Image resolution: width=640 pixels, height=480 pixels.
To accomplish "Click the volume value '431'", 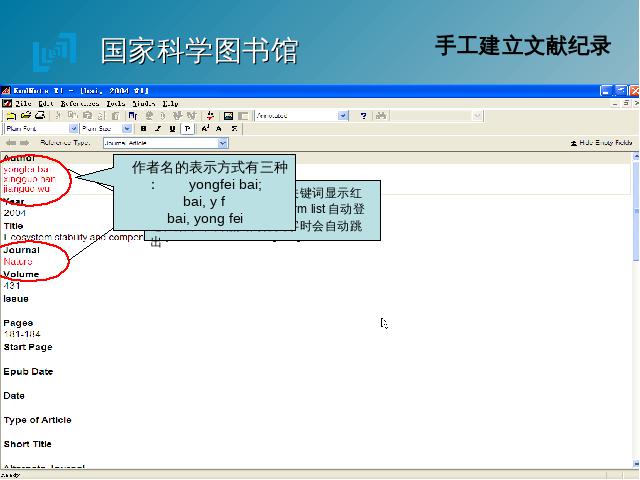I will (12, 286).
